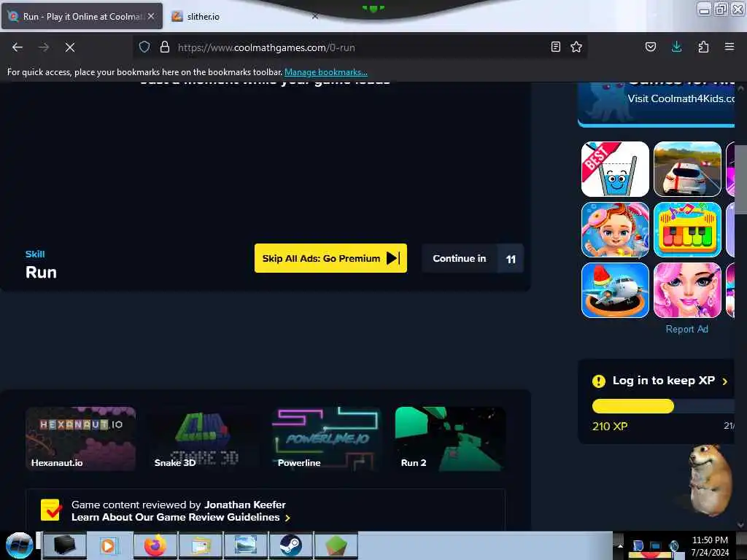This screenshot has width=747, height=560.
Task: Select the Run - Play it Online tab
Action: coord(82,16)
